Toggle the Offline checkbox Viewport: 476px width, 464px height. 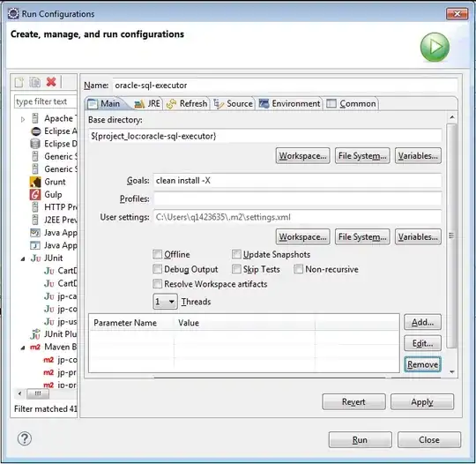click(157, 254)
